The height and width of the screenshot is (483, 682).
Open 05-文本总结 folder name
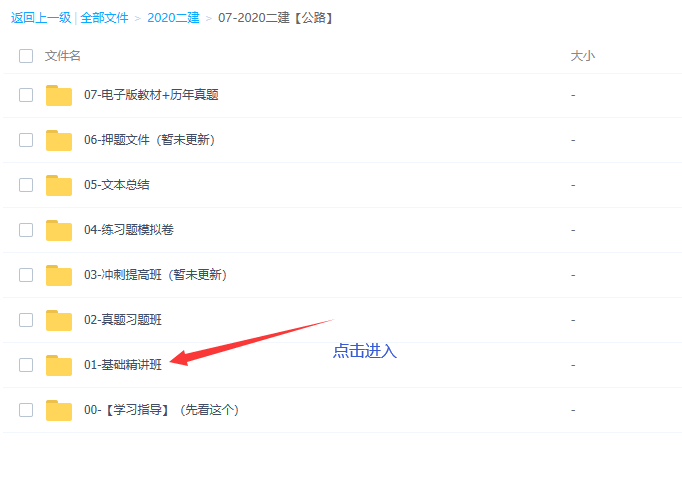117,185
